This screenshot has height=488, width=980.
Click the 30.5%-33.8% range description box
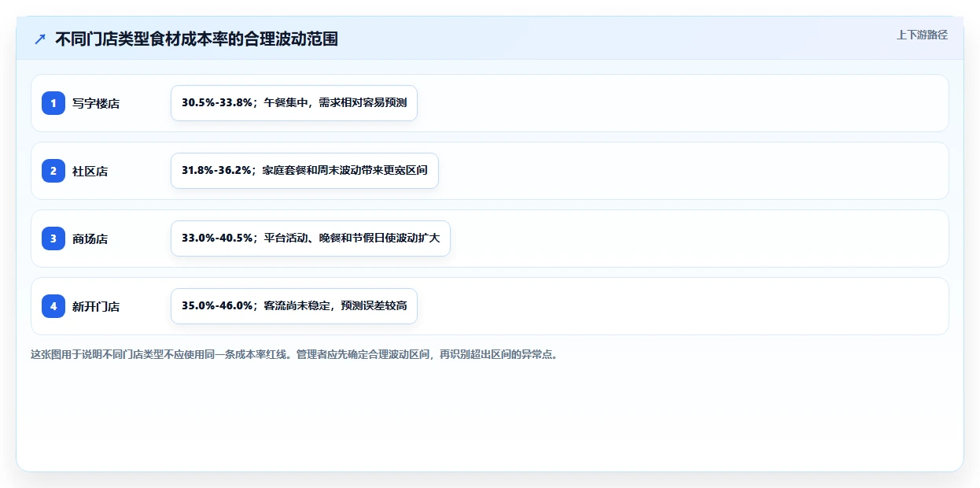[294, 103]
